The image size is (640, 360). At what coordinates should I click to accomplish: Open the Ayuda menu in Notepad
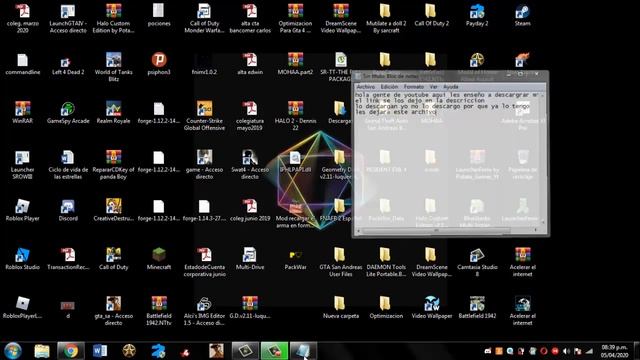pyautogui.click(x=451, y=87)
